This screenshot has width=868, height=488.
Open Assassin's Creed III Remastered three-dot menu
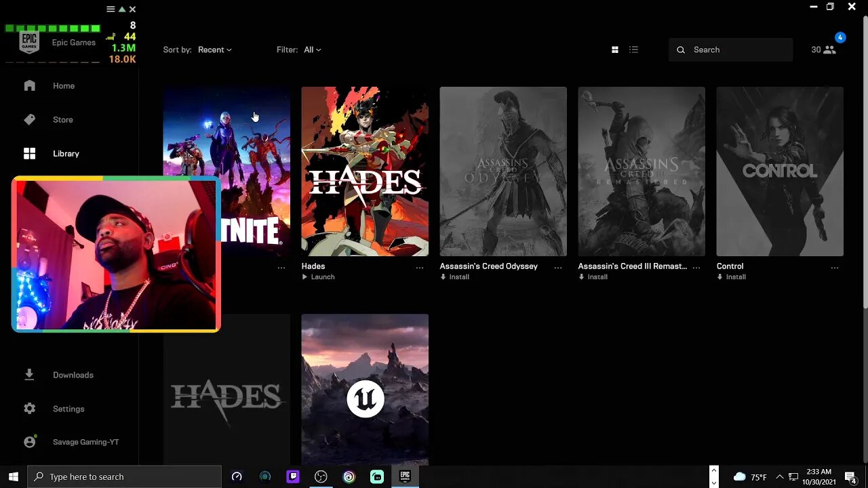tap(696, 268)
